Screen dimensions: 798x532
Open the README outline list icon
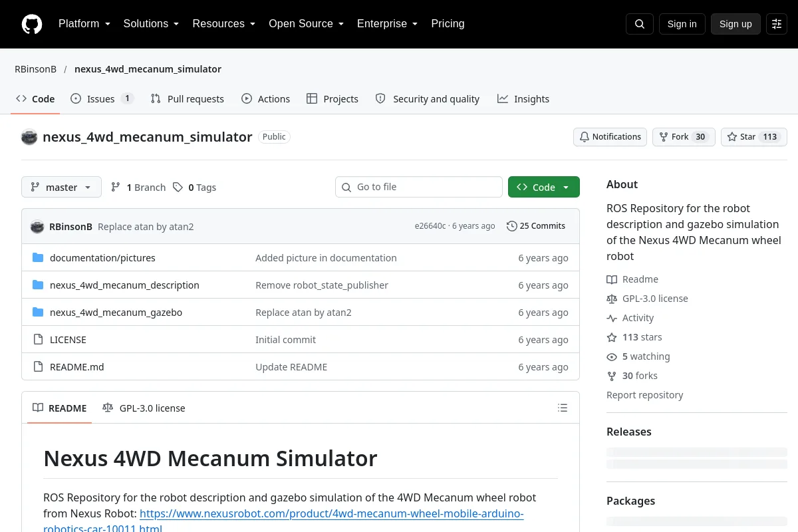pyautogui.click(x=563, y=408)
